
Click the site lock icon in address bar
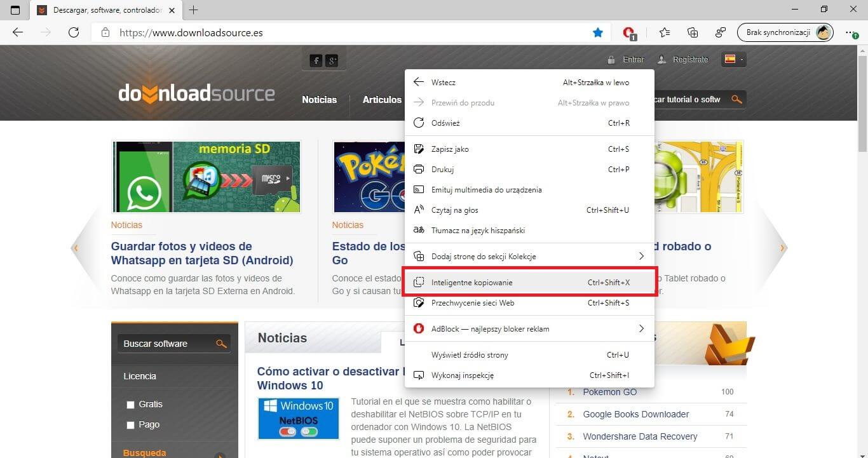coord(105,32)
